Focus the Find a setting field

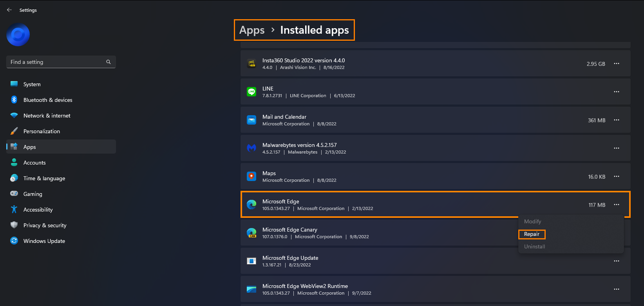click(x=61, y=62)
